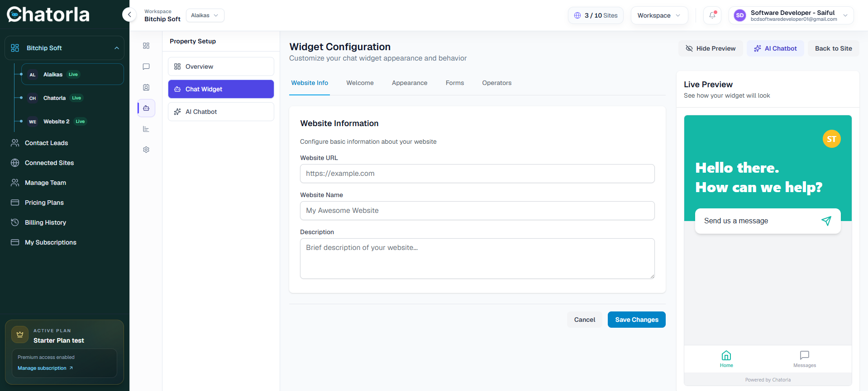The image size is (868, 391).
Task: Click the Starter Plan test label
Action: (59, 340)
